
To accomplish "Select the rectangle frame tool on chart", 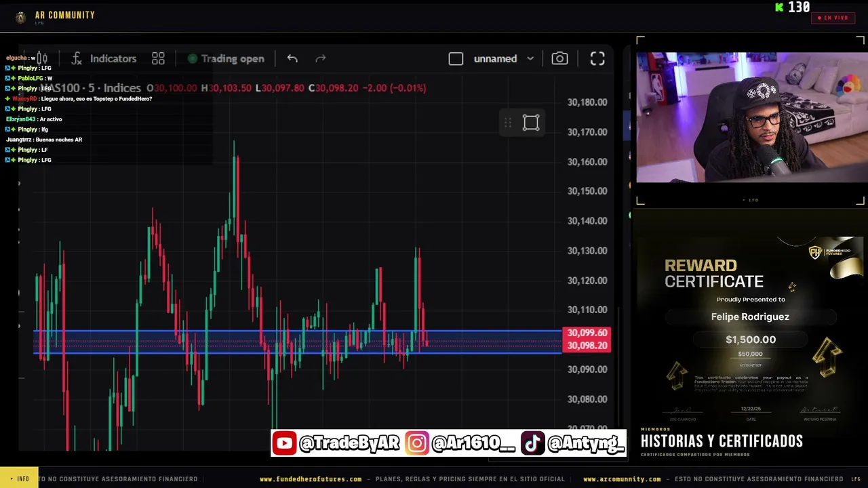I will coord(531,123).
